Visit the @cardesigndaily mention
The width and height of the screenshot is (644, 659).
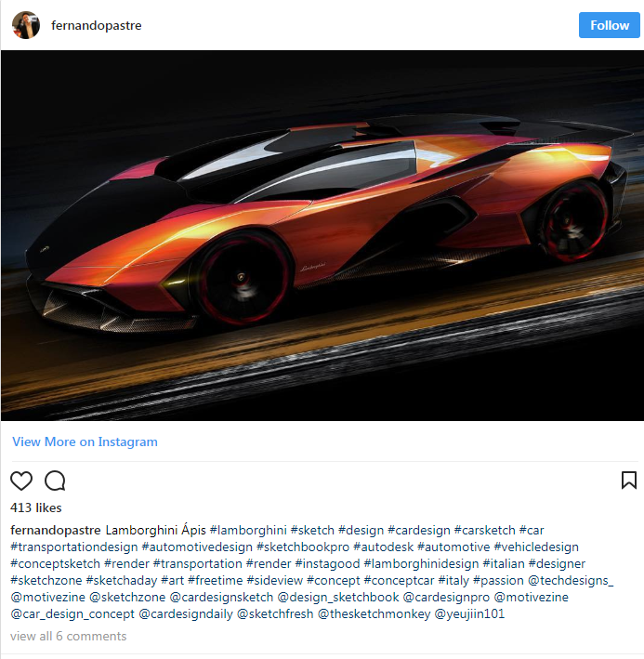[x=186, y=614]
